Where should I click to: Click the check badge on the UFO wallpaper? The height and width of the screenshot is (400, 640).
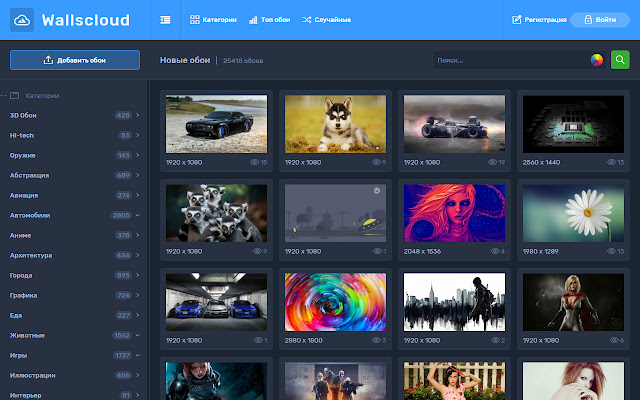(377, 191)
